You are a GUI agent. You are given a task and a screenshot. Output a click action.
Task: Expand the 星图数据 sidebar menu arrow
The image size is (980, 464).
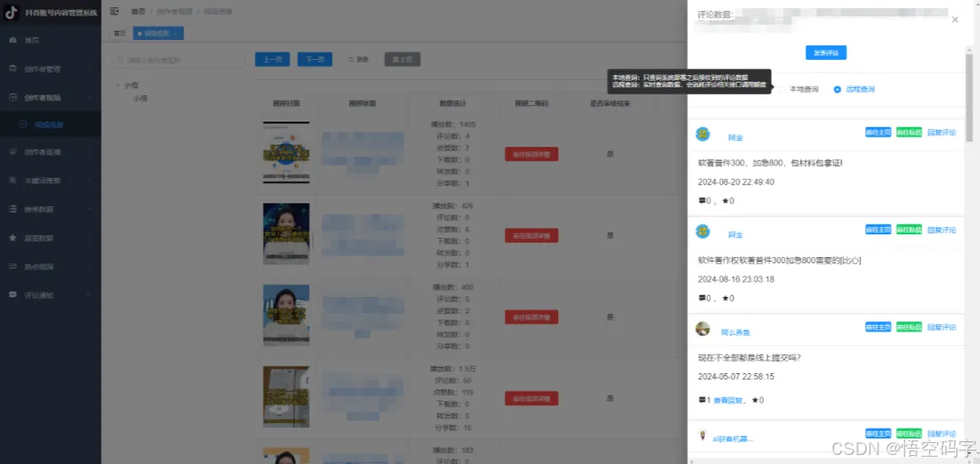point(88,238)
